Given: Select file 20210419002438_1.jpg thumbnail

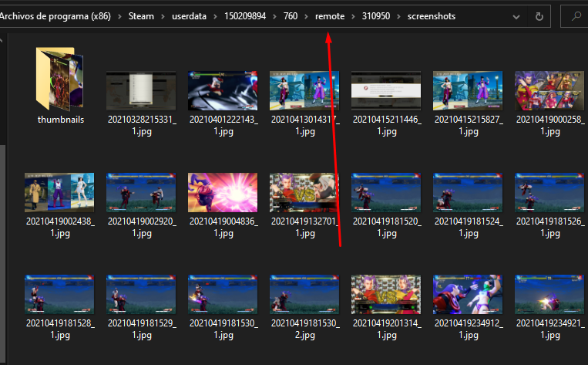Looking at the screenshot, I should coord(59,192).
